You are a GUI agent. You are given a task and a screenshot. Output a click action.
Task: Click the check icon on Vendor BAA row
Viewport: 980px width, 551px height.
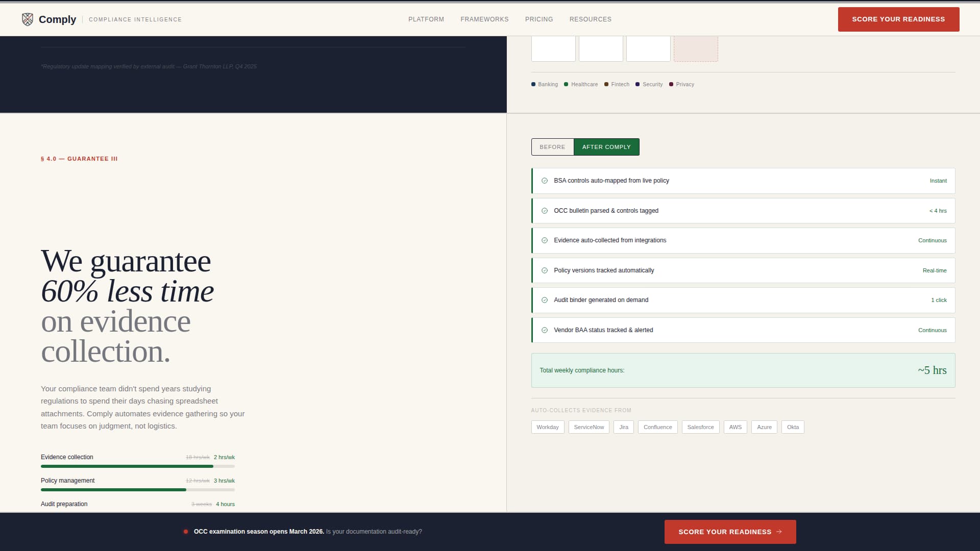click(x=545, y=330)
